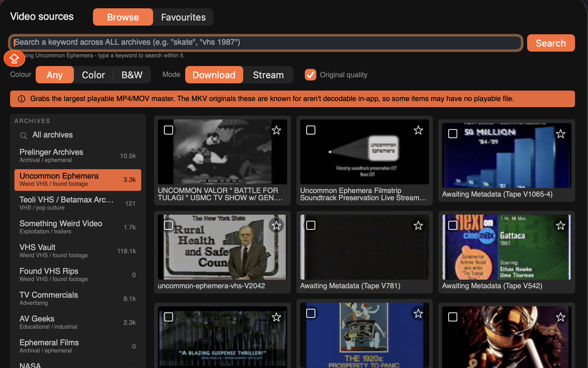This screenshot has width=588, height=368.
Task: Click the orange upload arrow icon
Action: (14, 59)
